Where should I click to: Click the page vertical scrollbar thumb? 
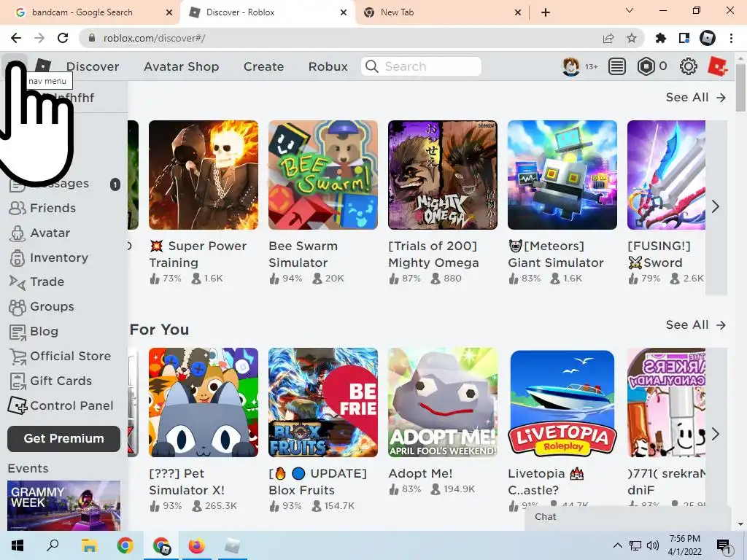(x=740, y=88)
